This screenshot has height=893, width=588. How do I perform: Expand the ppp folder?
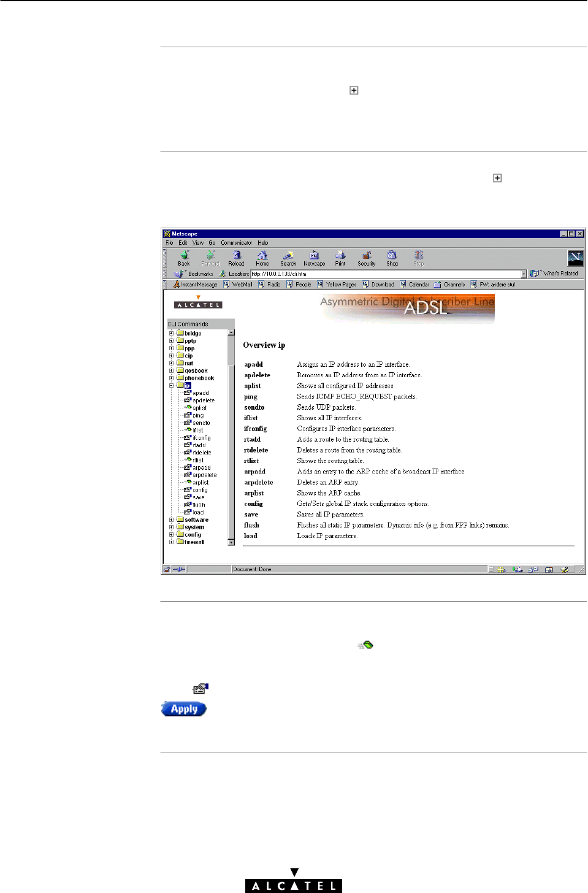coord(172,348)
